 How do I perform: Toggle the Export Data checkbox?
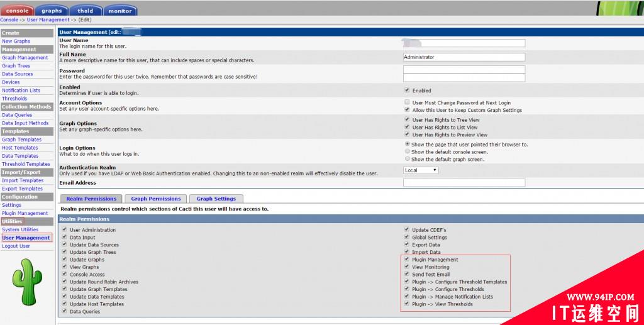[x=407, y=244]
